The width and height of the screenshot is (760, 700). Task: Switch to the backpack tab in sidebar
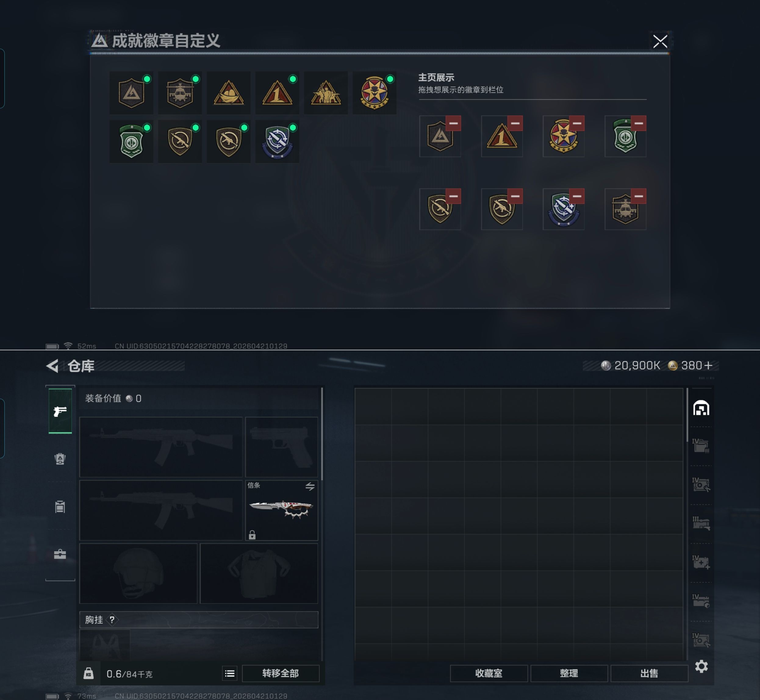(x=60, y=458)
